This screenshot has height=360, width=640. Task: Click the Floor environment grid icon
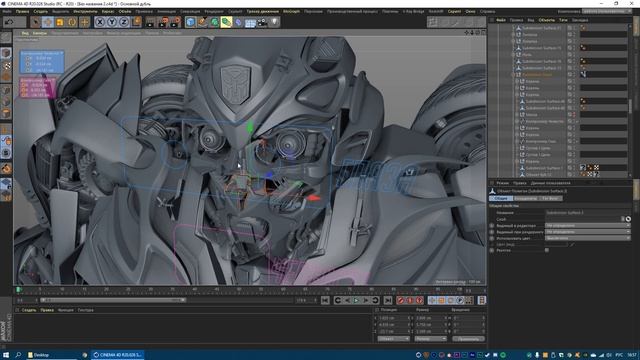[250, 22]
